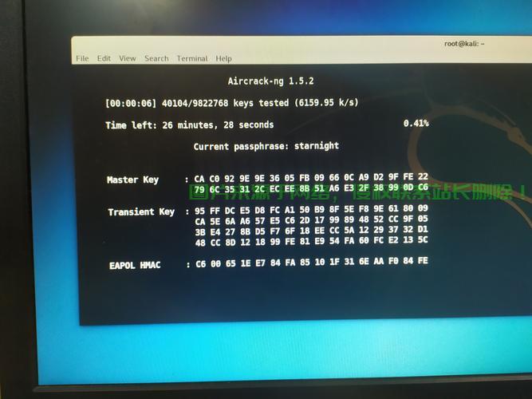Click the EAPOL HMAC hex value
The image size is (532, 399).
click(x=311, y=262)
